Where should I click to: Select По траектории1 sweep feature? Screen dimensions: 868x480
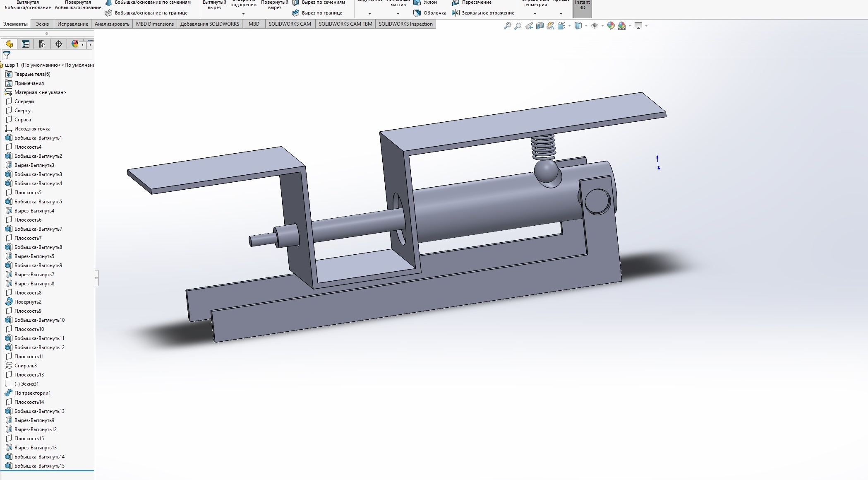pyautogui.click(x=32, y=393)
